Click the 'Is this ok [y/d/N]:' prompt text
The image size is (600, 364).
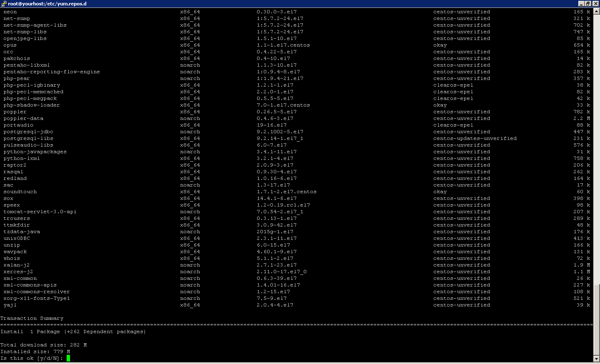[x=32, y=358]
